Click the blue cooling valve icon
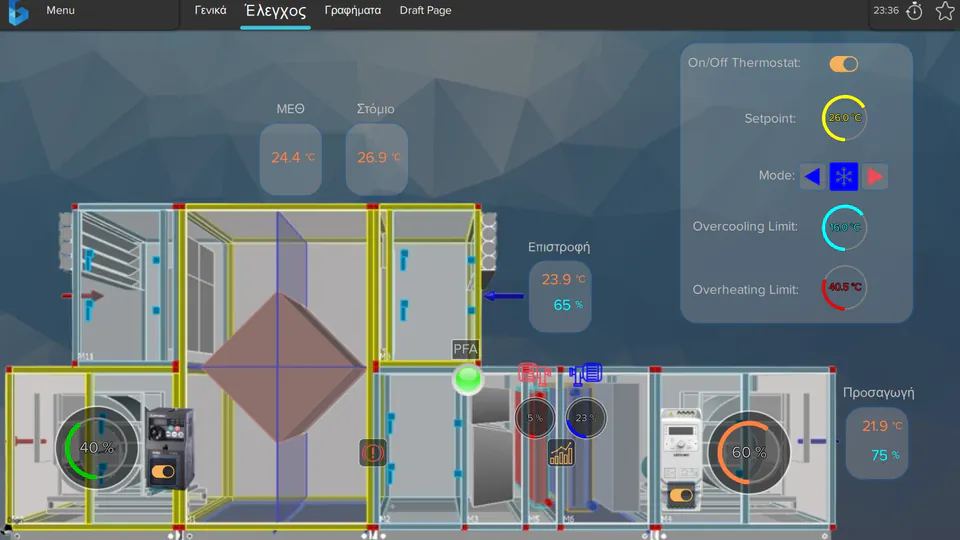Screen dimensions: 960x540 [585, 373]
